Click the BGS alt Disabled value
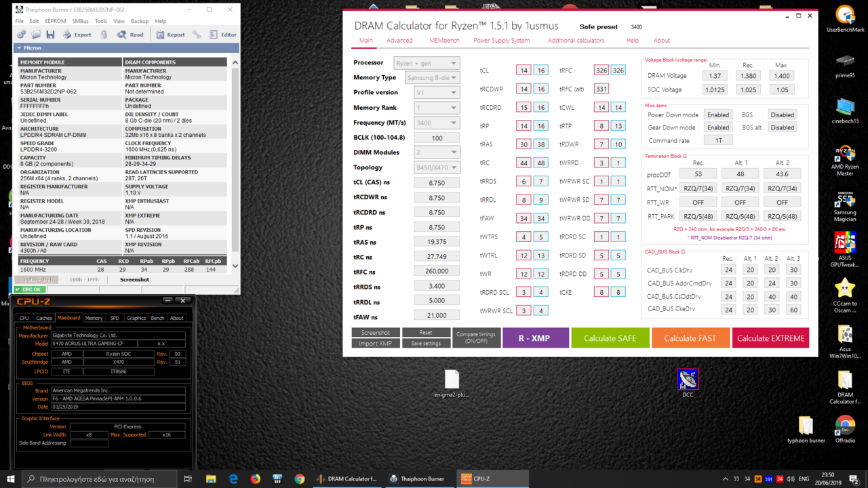Viewport: 868px width, 488px height. [782, 127]
